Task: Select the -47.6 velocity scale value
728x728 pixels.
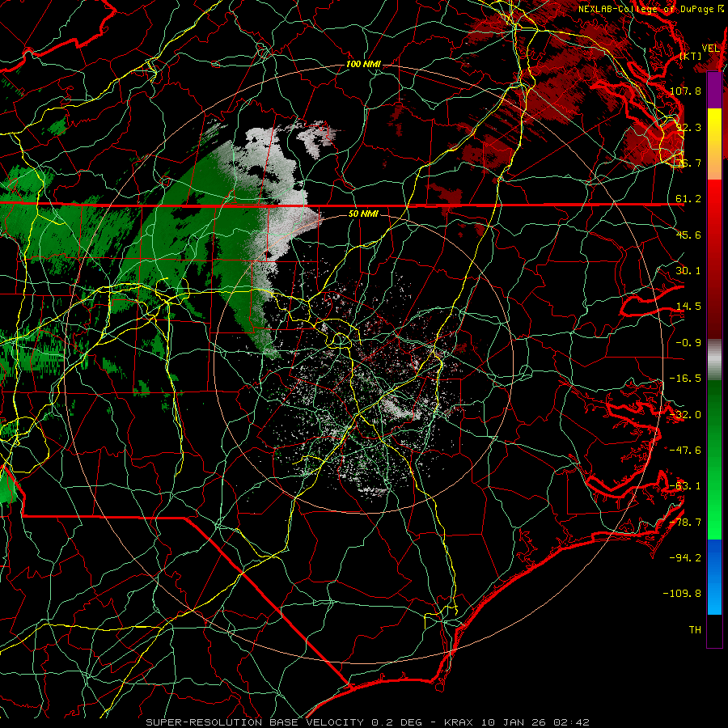Action: pos(685,451)
